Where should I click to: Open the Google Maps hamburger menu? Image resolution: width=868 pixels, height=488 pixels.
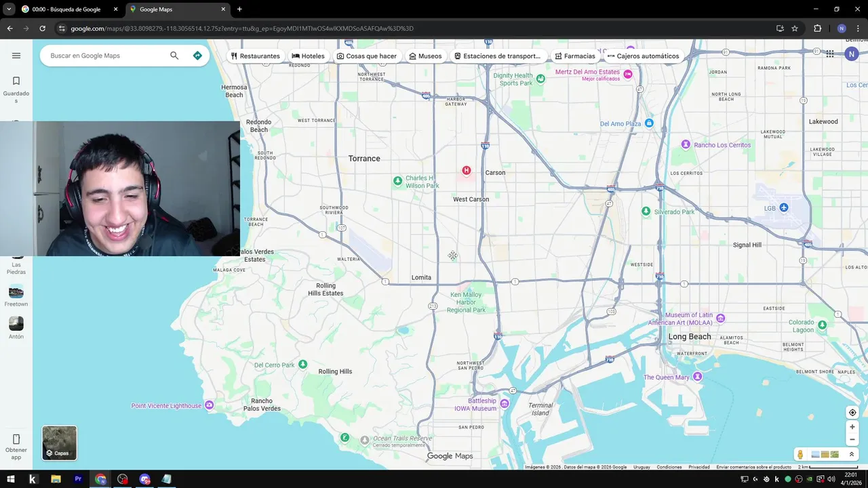point(16,56)
